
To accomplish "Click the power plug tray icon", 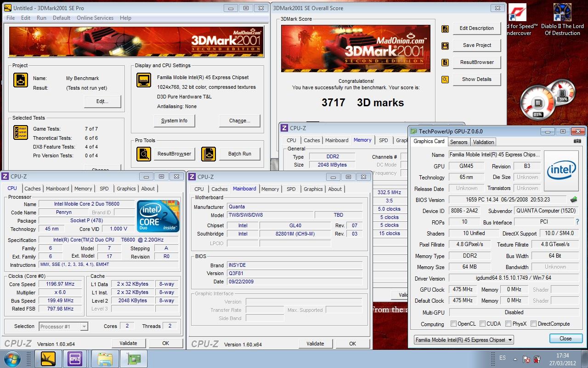I will 537,358.
